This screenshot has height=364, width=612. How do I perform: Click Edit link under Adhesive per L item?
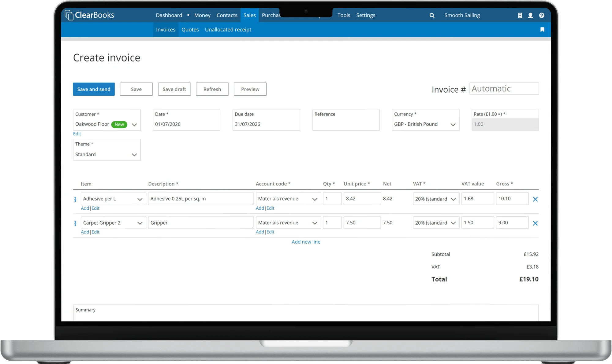95,208
